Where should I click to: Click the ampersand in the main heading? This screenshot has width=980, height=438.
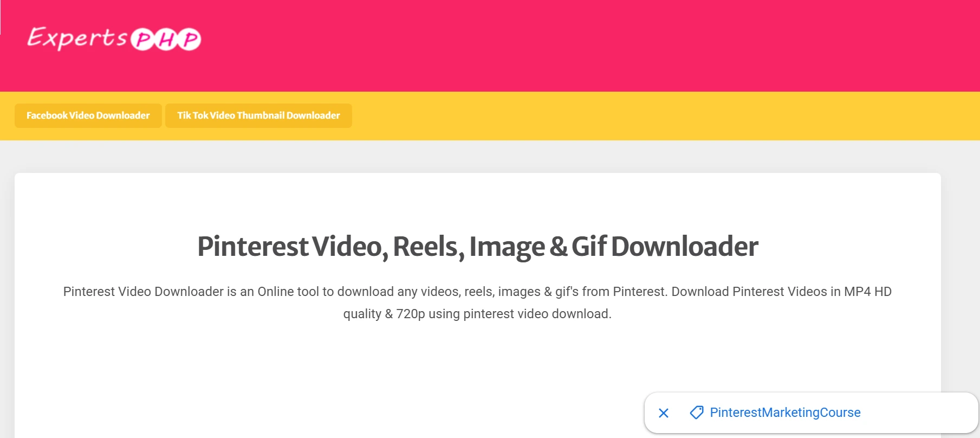tap(558, 247)
